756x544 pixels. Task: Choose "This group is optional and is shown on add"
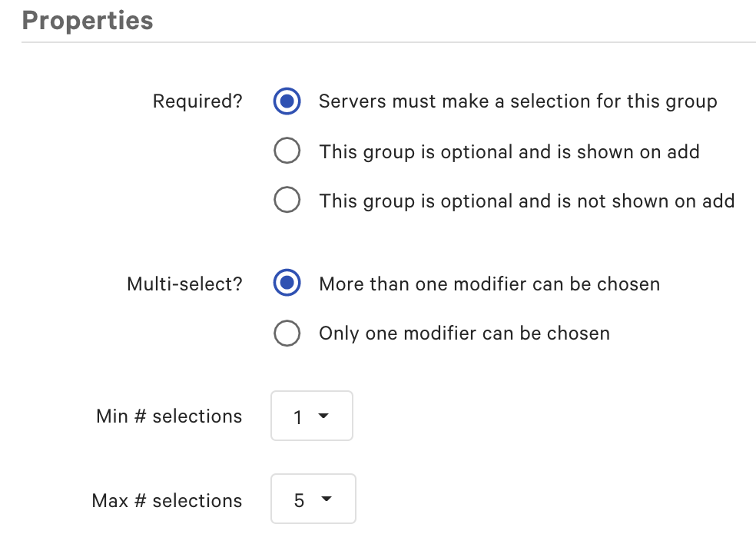click(x=287, y=151)
